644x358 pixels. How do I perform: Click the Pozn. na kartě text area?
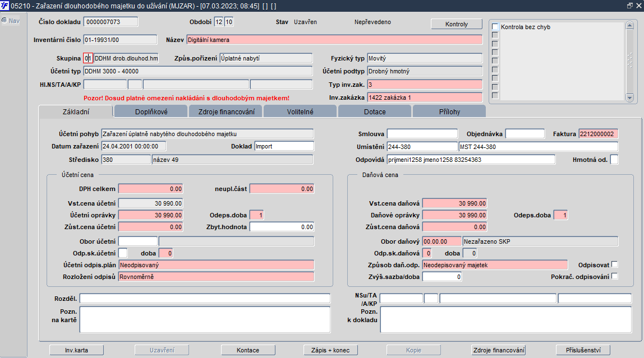click(x=205, y=319)
